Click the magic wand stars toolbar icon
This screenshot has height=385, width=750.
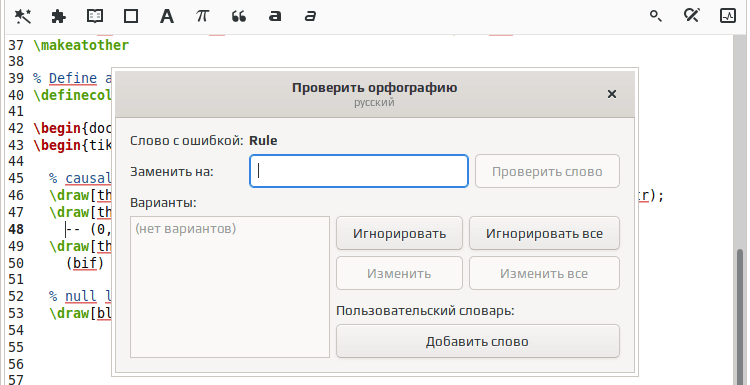click(22, 16)
